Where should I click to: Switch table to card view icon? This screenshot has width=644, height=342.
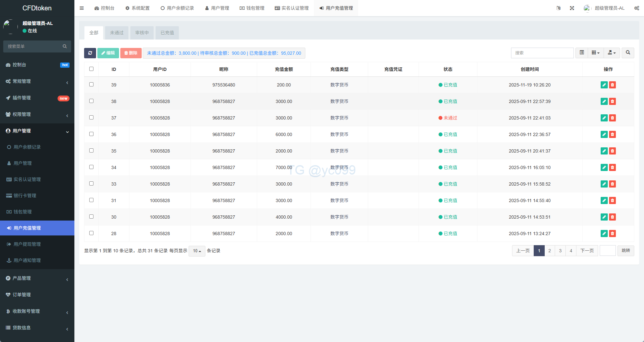pyautogui.click(x=582, y=53)
